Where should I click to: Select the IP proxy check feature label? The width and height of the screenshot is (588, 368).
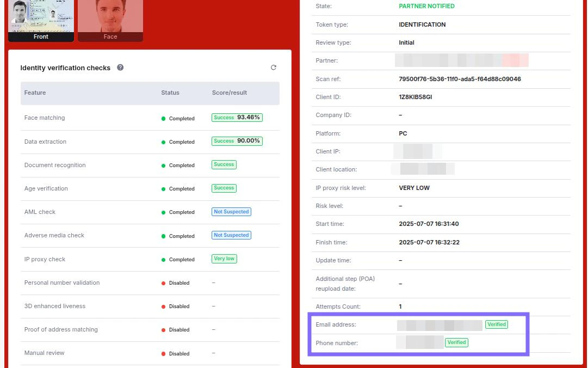pos(45,259)
